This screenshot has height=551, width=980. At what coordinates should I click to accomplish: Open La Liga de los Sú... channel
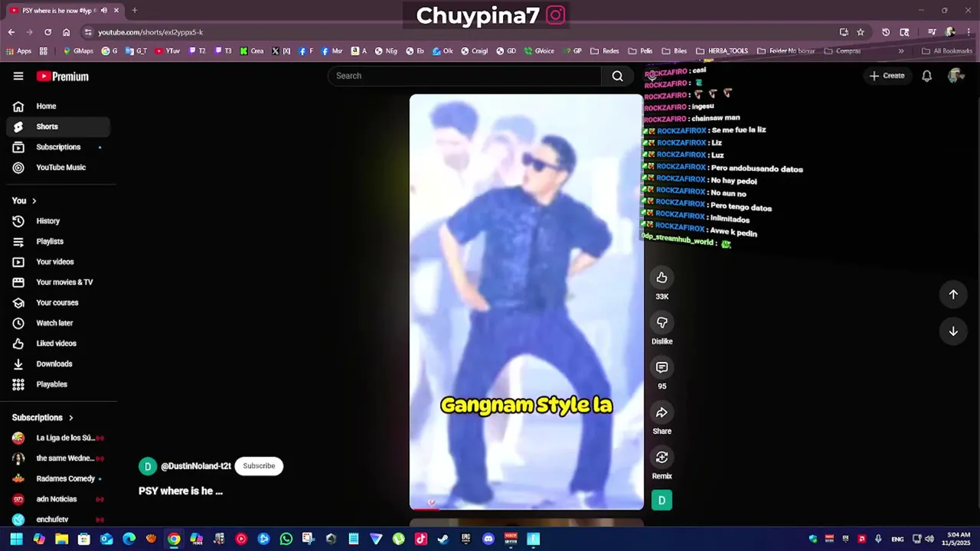coord(58,438)
